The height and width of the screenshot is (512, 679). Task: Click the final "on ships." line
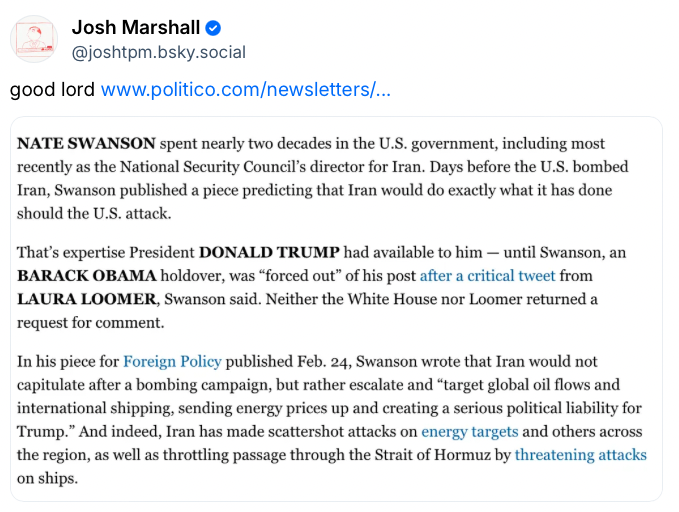click(47, 479)
